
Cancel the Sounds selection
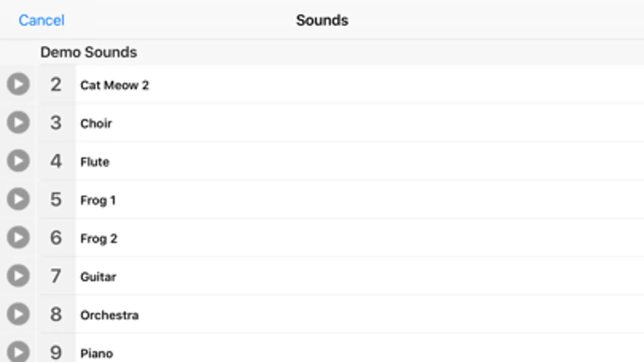[x=41, y=21]
